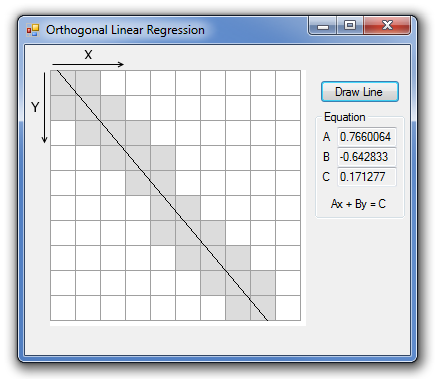Maximize the Orthogonal Linear Regression window
This screenshot has height=379, width=436.
tap(350, 25)
